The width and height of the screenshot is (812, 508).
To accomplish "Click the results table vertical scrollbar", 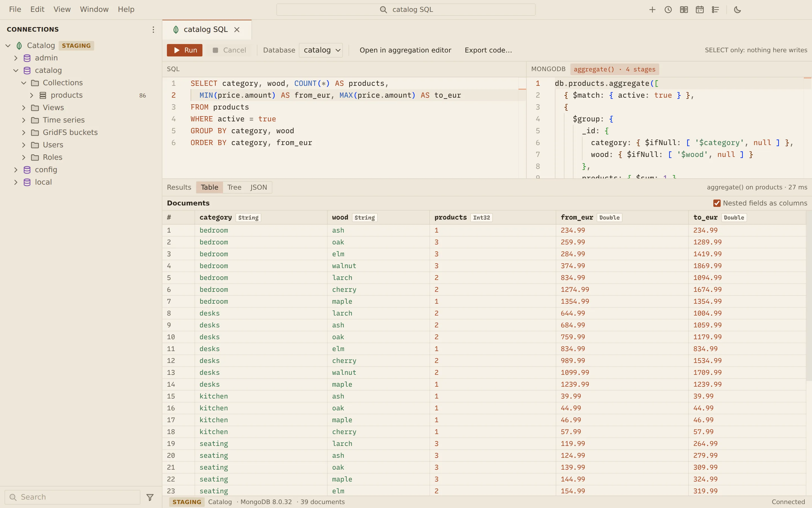I will tap(809, 296).
